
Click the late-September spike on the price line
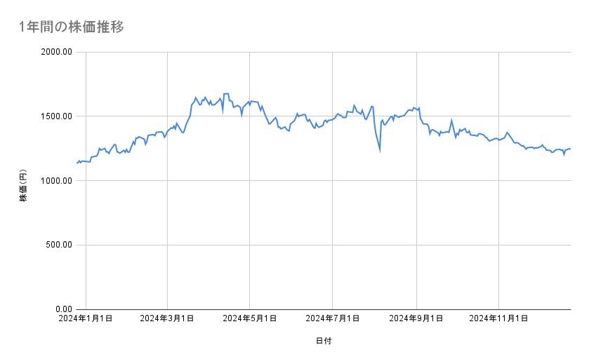451,120
